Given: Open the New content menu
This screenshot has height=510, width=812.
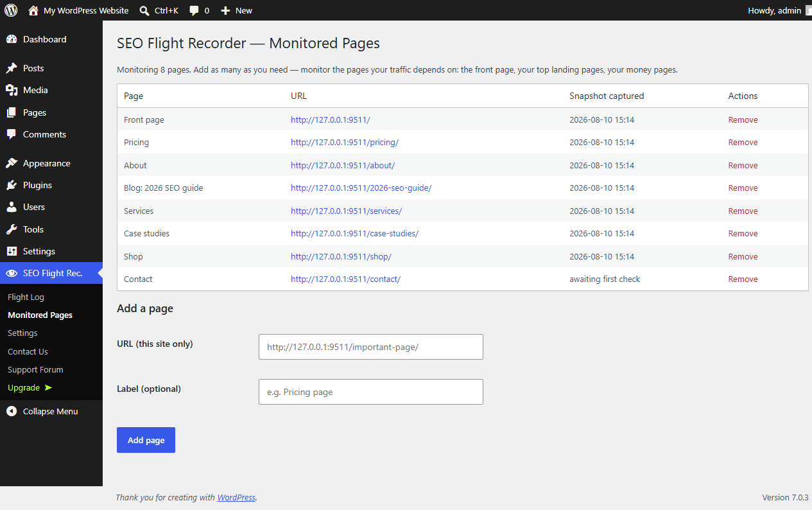Looking at the screenshot, I should (x=236, y=10).
